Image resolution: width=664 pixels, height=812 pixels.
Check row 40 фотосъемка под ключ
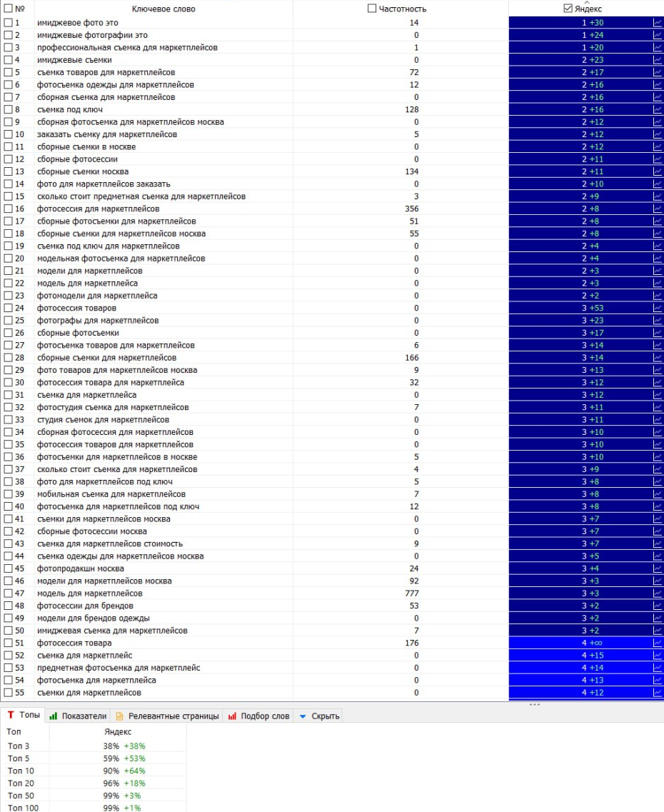(9, 506)
